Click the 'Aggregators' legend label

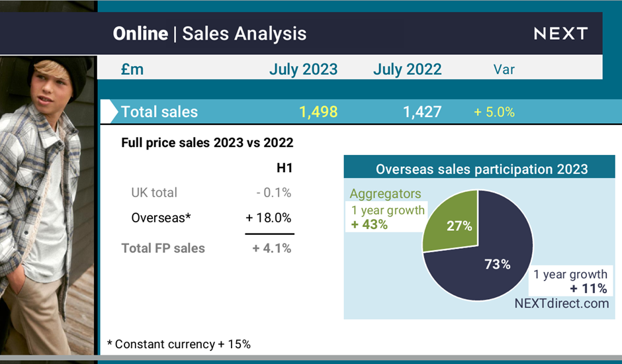coord(385,194)
